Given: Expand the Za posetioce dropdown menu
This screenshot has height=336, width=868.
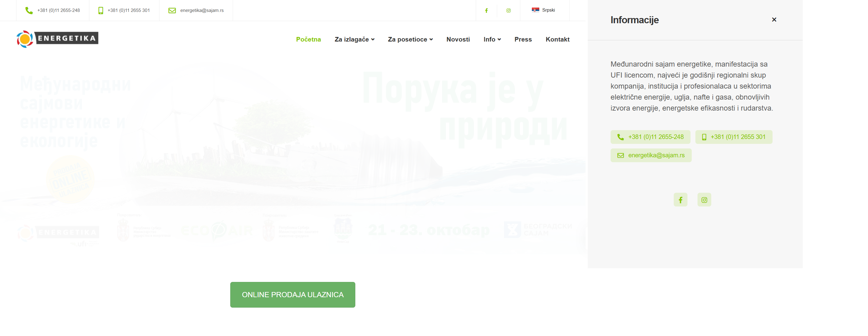Looking at the screenshot, I should (x=410, y=39).
